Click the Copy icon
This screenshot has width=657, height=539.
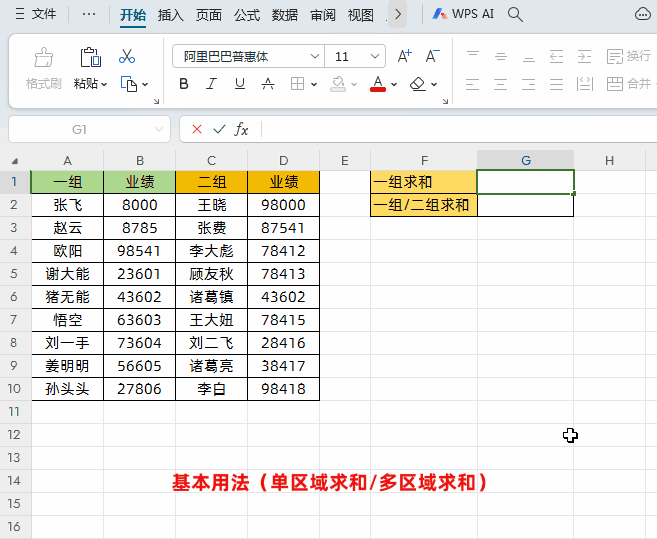[129, 84]
